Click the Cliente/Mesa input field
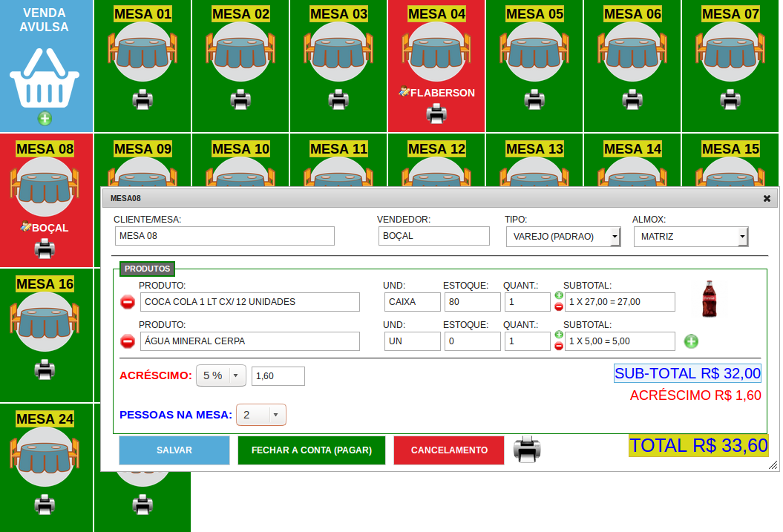Screen dimensions: 783x532 click(x=225, y=236)
